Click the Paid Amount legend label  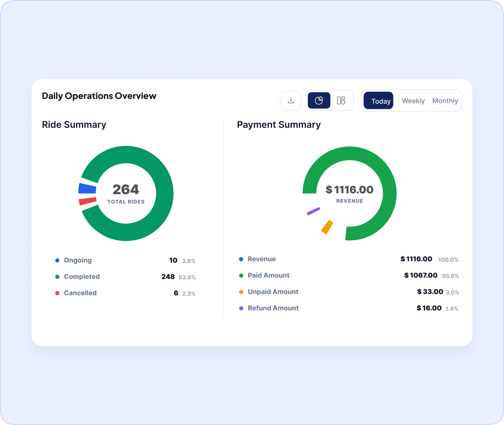268,275
